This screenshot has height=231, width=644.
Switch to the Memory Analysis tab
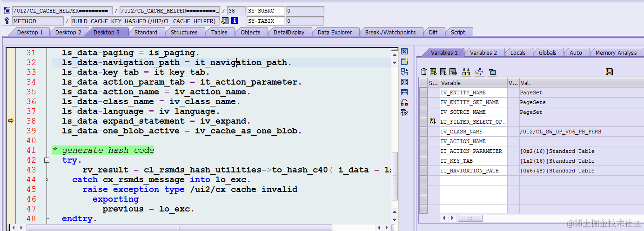coord(616,53)
